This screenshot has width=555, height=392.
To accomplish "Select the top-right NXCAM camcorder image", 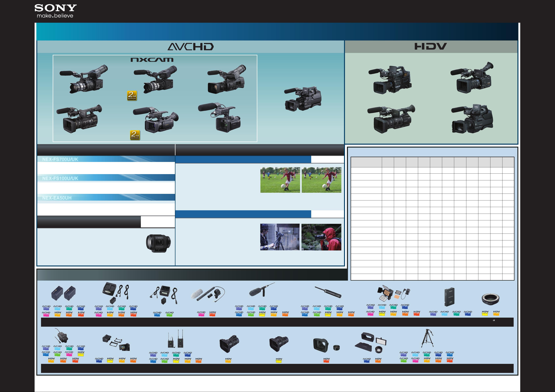I will (x=227, y=79).
